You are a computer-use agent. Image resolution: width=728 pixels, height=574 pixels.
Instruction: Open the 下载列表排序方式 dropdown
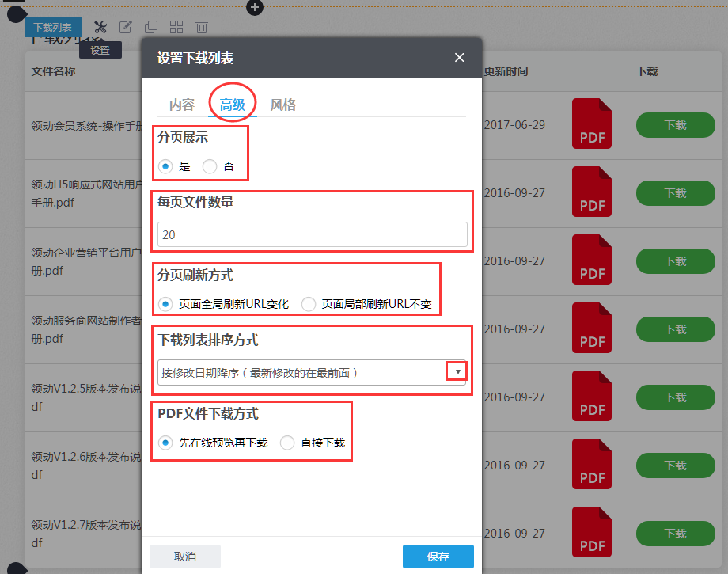click(312, 371)
